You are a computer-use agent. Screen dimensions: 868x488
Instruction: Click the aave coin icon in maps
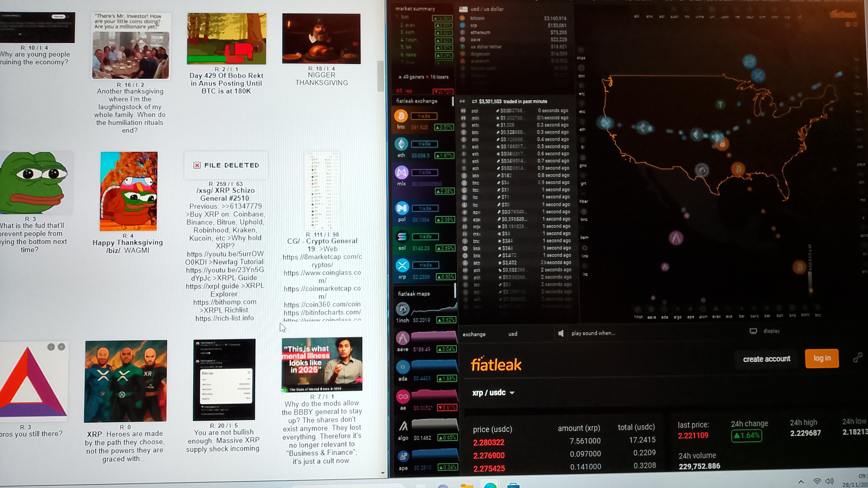[x=402, y=338]
